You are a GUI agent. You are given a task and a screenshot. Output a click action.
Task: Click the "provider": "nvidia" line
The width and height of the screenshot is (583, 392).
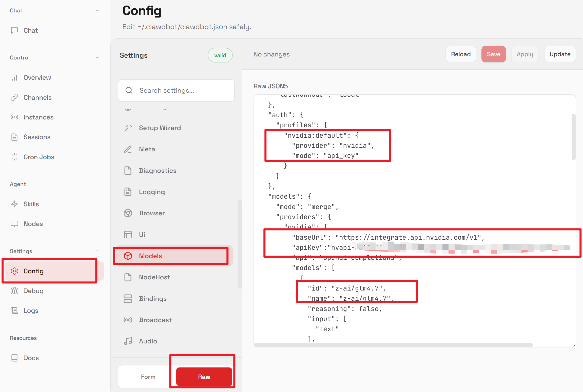click(333, 146)
